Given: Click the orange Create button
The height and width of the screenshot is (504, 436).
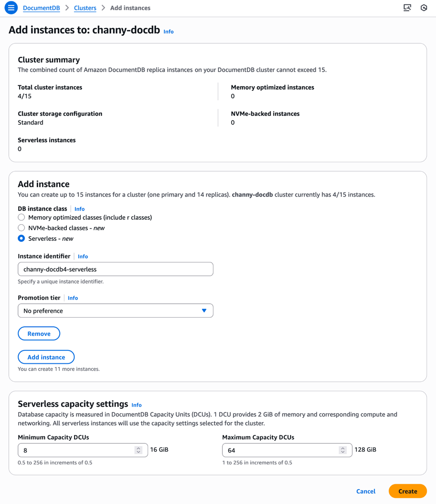Looking at the screenshot, I should pyautogui.click(x=408, y=491).
